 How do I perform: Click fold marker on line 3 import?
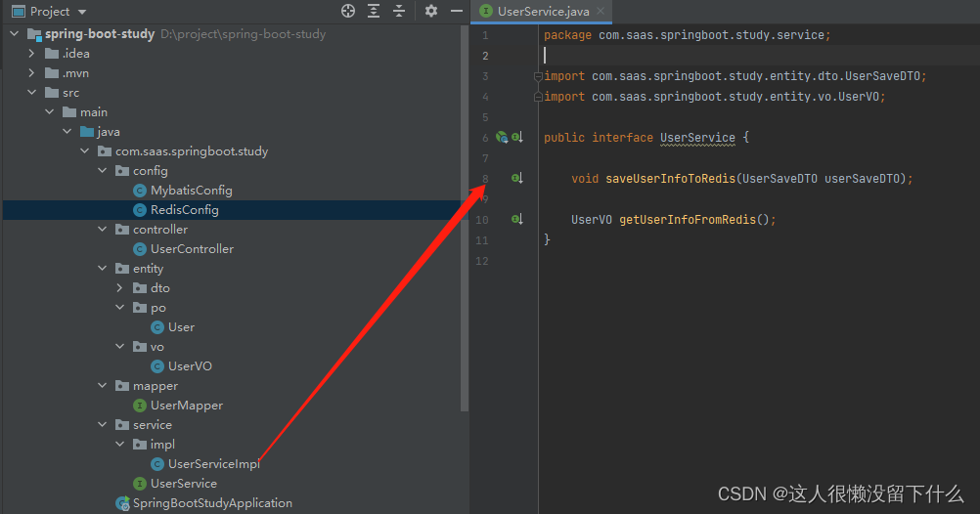pyautogui.click(x=538, y=76)
